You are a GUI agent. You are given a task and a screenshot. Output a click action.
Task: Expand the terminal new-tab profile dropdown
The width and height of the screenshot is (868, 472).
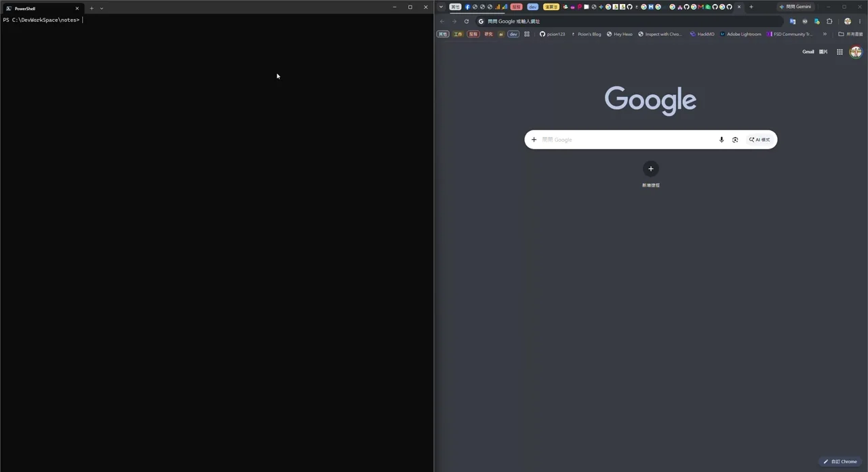[x=102, y=8]
